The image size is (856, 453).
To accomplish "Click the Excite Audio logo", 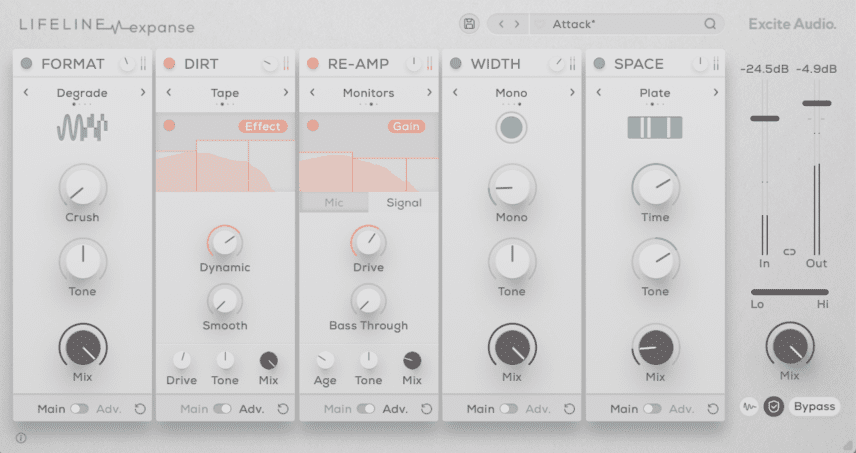I will point(792,24).
